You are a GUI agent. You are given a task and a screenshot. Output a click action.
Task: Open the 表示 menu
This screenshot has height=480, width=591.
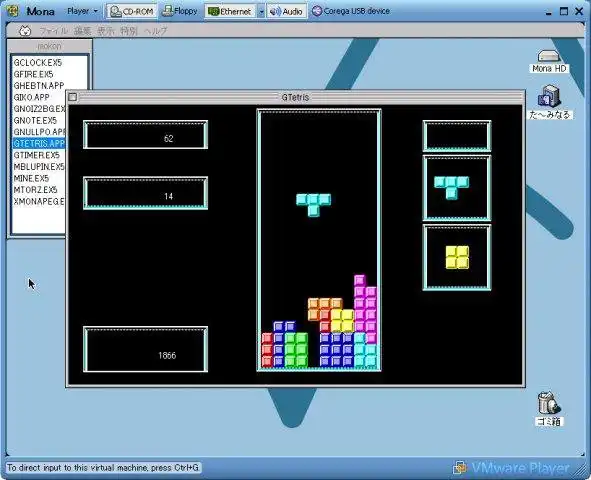coord(106,31)
